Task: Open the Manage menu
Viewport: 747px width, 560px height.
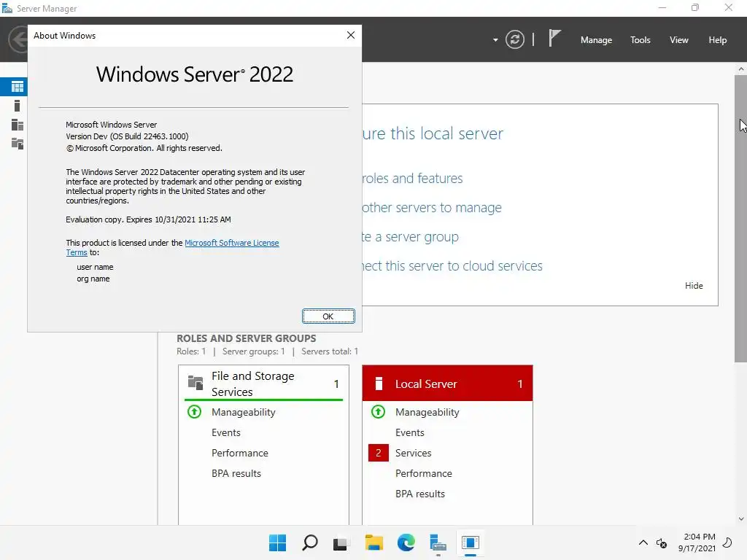Action: (x=596, y=40)
